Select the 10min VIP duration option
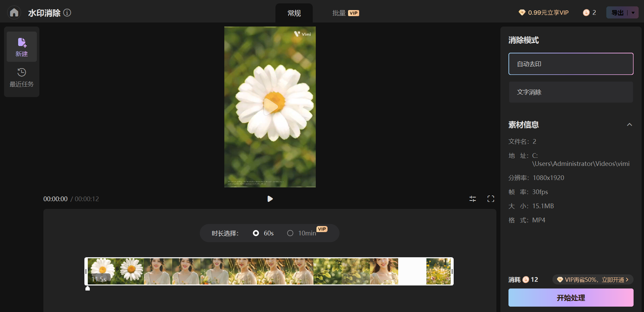 (x=290, y=233)
